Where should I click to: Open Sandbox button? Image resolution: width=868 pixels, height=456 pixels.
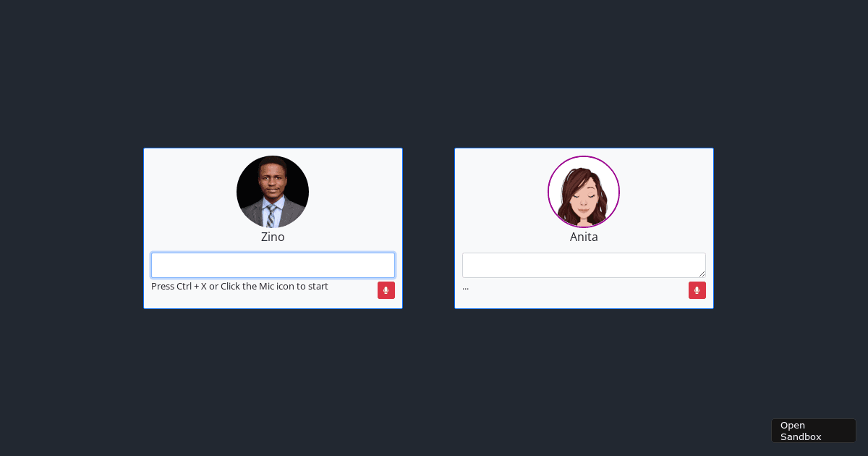pos(814,431)
